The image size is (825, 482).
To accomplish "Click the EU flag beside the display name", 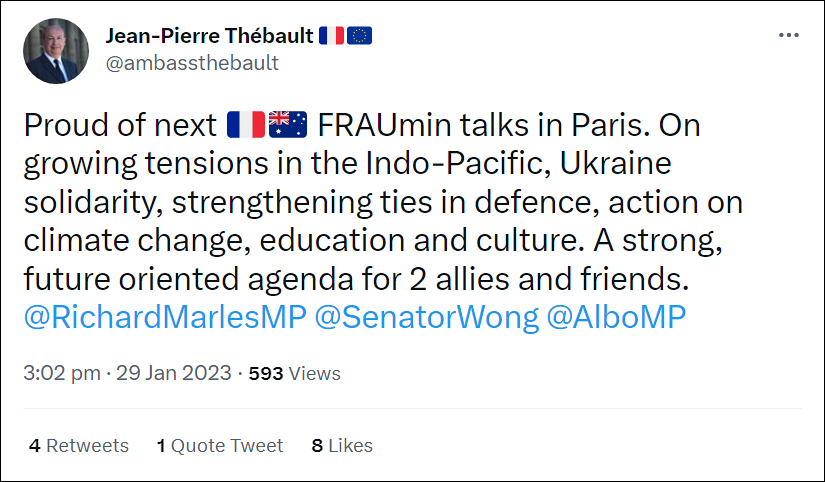I will 360,36.
